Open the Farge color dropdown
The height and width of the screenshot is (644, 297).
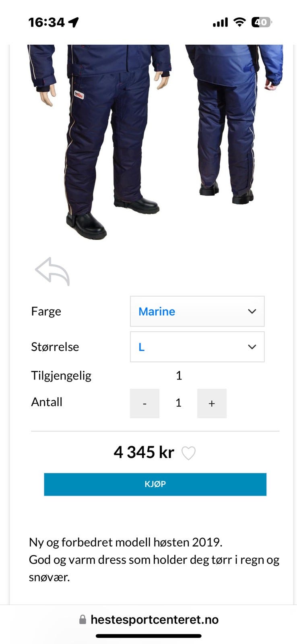(x=197, y=311)
